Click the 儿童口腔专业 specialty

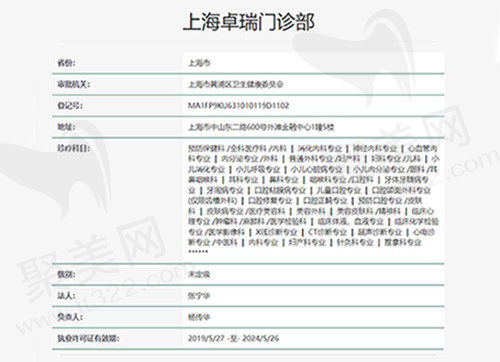[x=339, y=190]
